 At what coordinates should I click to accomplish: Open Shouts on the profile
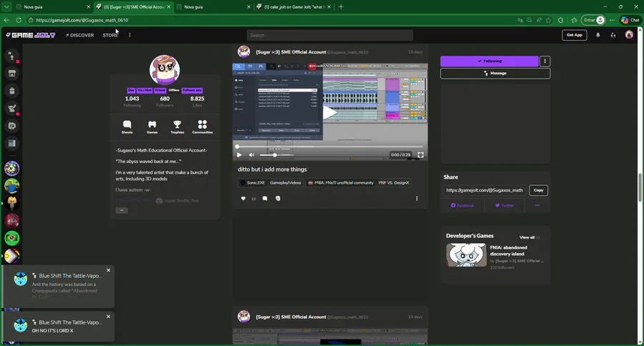click(127, 127)
